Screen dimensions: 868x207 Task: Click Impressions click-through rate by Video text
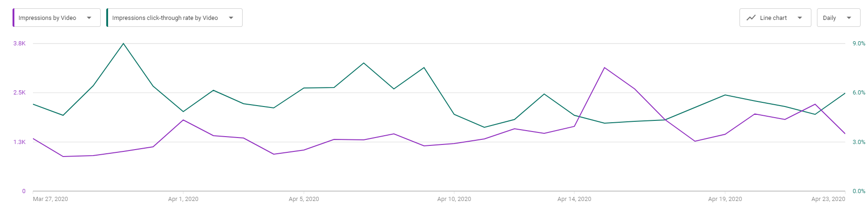point(165,18)
